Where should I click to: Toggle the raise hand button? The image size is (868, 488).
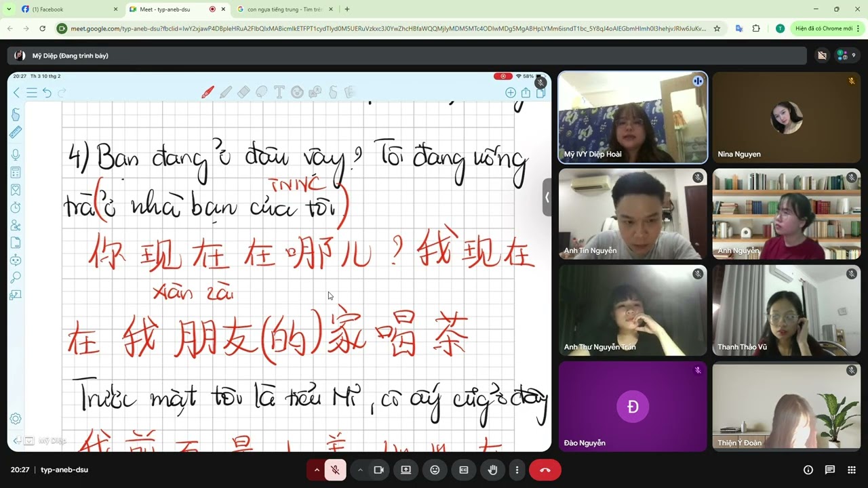[x=493, y=470]
